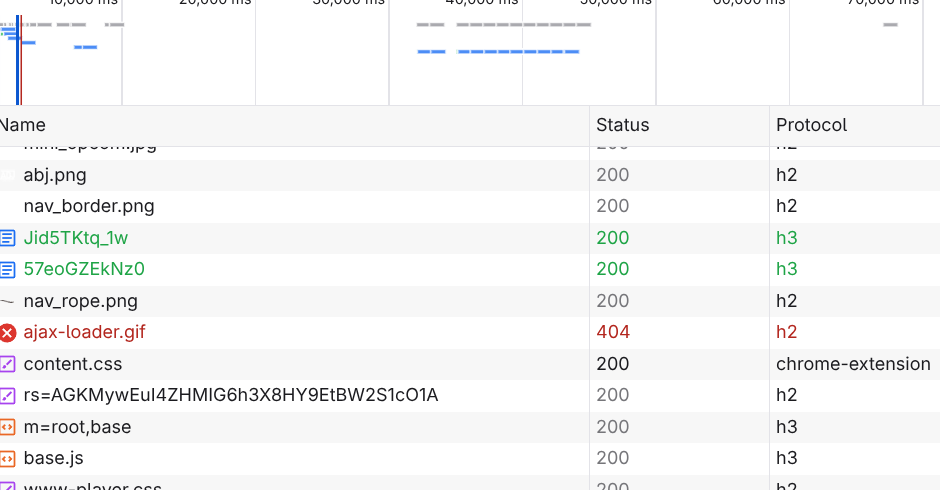Screen dimensions: 940x490
Task: Click the 200 status of abj.png
Action: [x=613, y=175]
